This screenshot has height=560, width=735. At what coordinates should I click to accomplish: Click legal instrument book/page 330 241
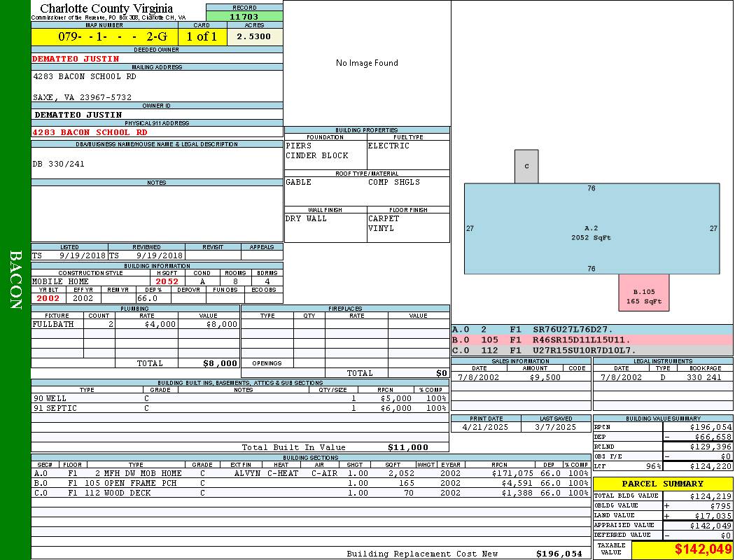tap(703, 377)
